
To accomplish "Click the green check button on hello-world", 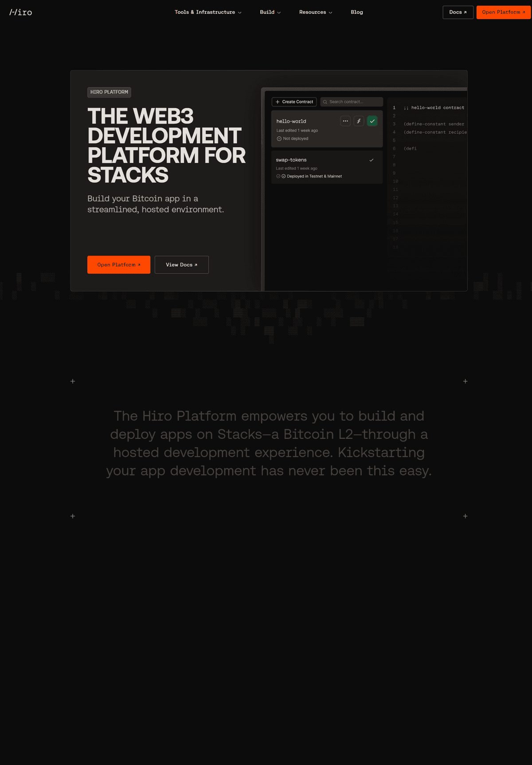I will pyautogui.click(x=372, y=121).
